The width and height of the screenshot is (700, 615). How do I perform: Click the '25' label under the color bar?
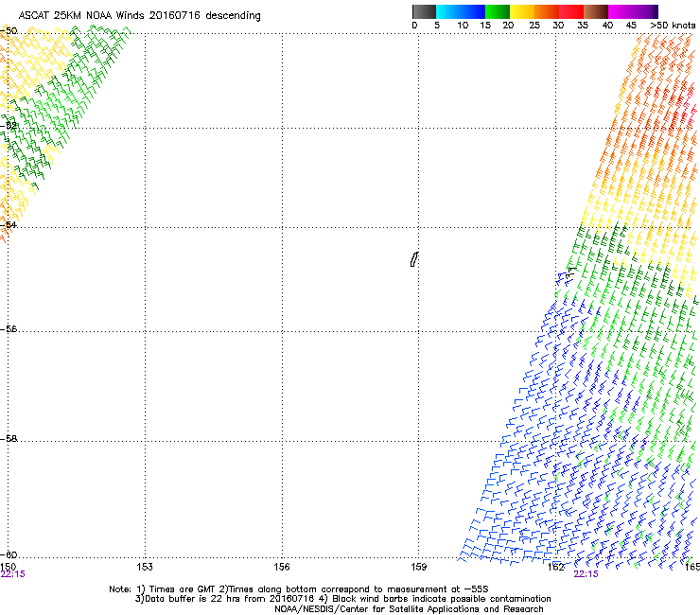(x=534, y=26)
